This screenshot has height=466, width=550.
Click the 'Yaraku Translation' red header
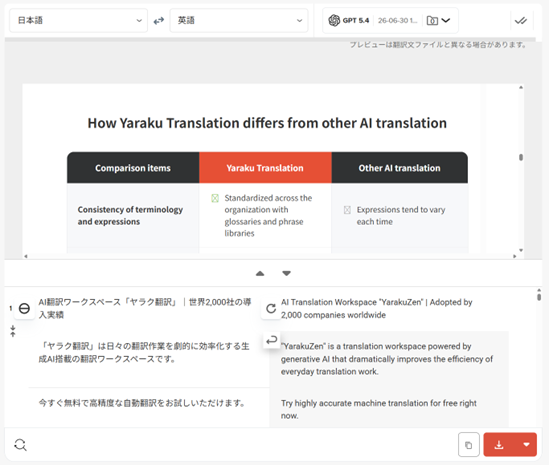(x=265, y=168)
